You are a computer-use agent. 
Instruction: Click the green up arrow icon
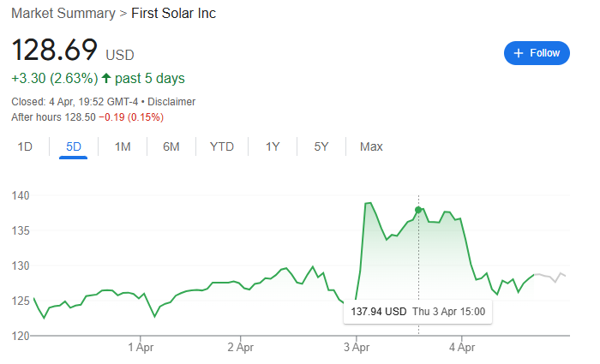tap(105, 79)
